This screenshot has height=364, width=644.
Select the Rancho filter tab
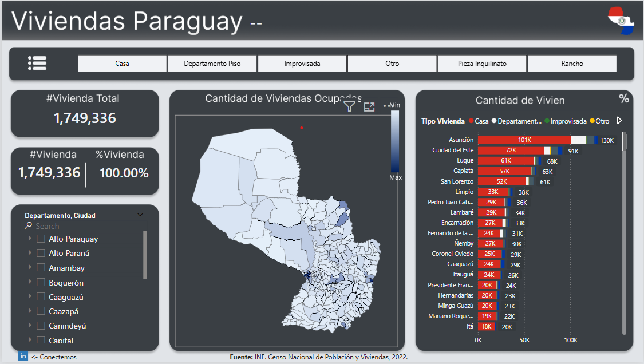(x=572, y=63)
